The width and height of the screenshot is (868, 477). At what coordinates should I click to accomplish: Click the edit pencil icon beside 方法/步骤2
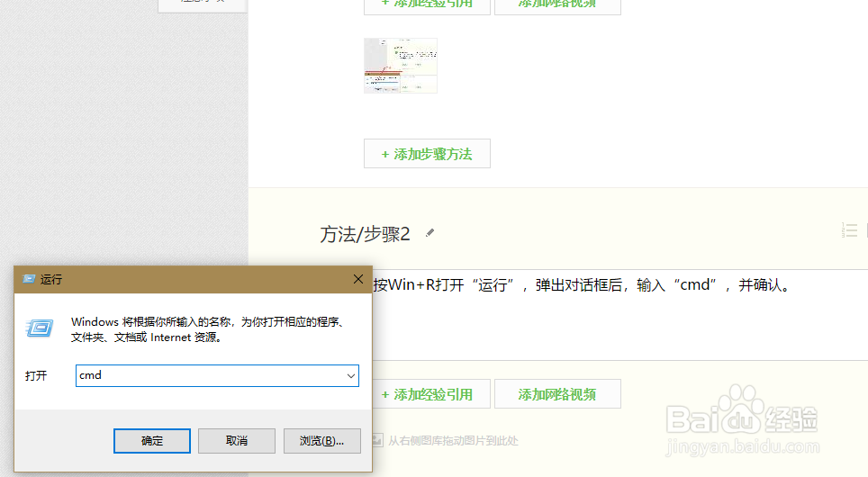pos(429,233)
